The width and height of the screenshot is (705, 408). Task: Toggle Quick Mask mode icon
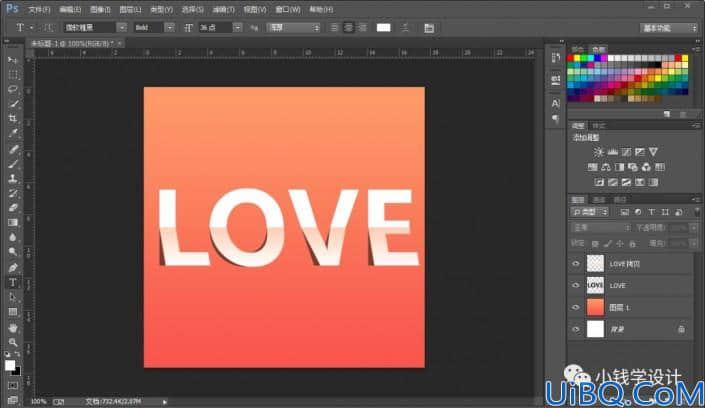click(13, 386)
